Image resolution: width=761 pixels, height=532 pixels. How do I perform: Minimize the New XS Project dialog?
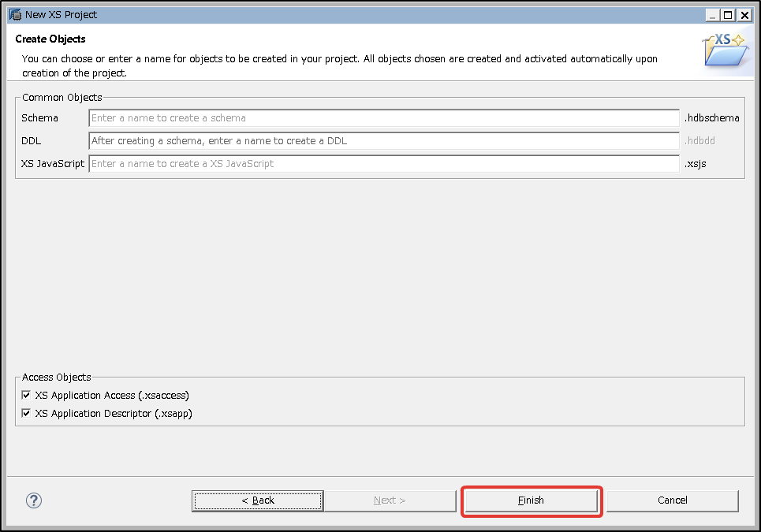(712, 15)
